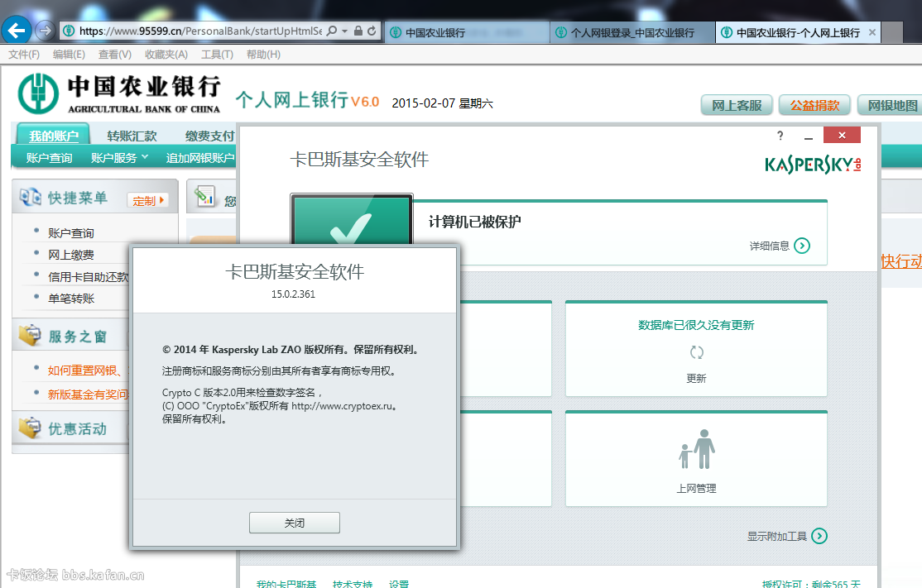Click 显示附加工具 text link
The height and width of the screenshot is (588, 922).
777,536
